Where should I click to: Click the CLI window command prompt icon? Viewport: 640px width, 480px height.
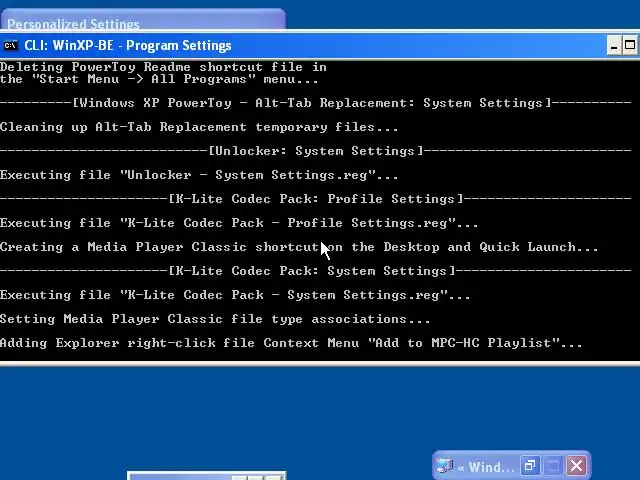coord(10,45)
